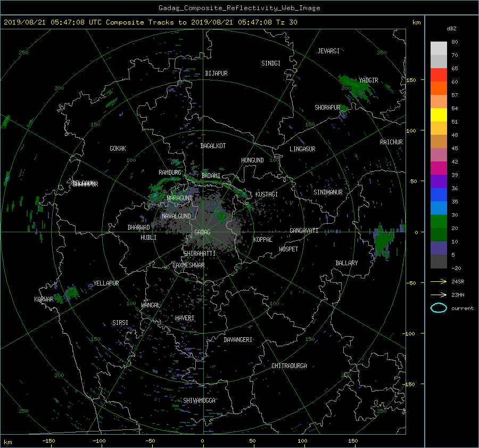Click the blue 36 dBZ legend swatch
Viewport: 479px width, 448px height.
tap(439, 194)
